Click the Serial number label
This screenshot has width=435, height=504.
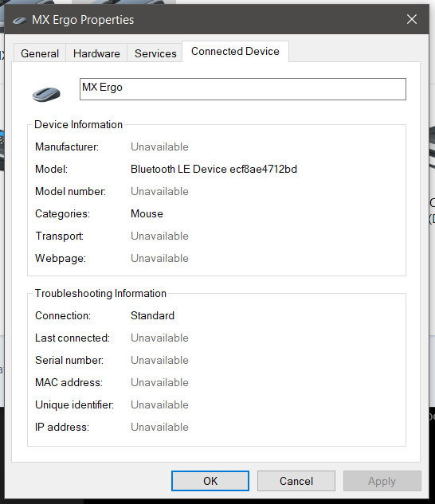(69, 361)
